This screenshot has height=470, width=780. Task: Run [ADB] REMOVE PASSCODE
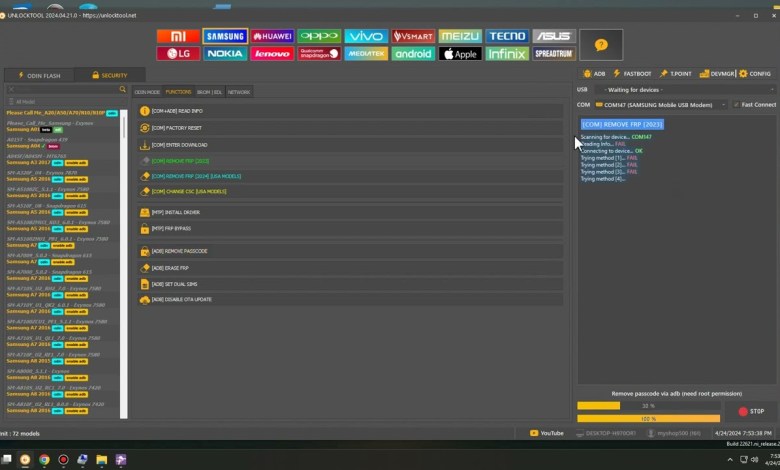350,251
